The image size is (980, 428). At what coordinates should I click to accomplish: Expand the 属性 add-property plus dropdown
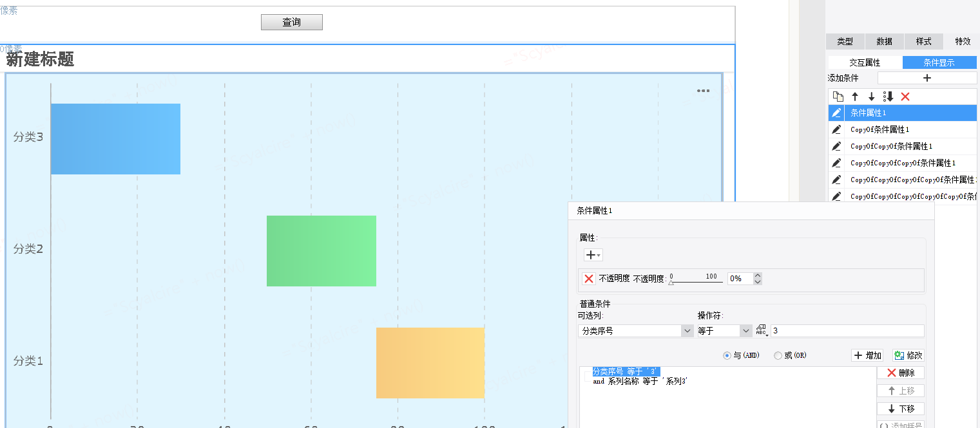[x=593, y=255]
